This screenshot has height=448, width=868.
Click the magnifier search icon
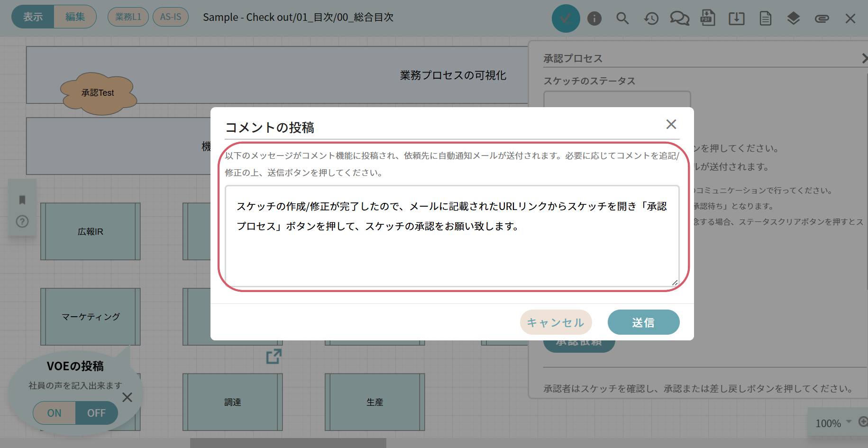[622, 18]
